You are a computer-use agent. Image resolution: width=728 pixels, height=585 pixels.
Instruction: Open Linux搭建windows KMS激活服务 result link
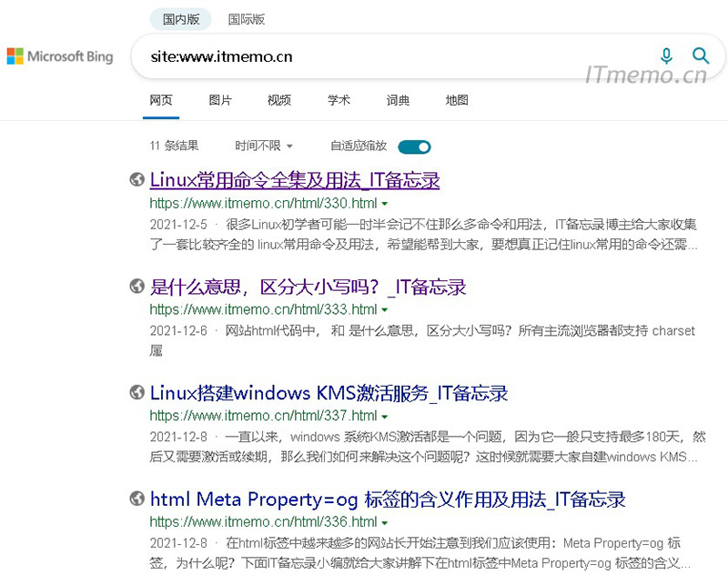[x=329, y=393]
